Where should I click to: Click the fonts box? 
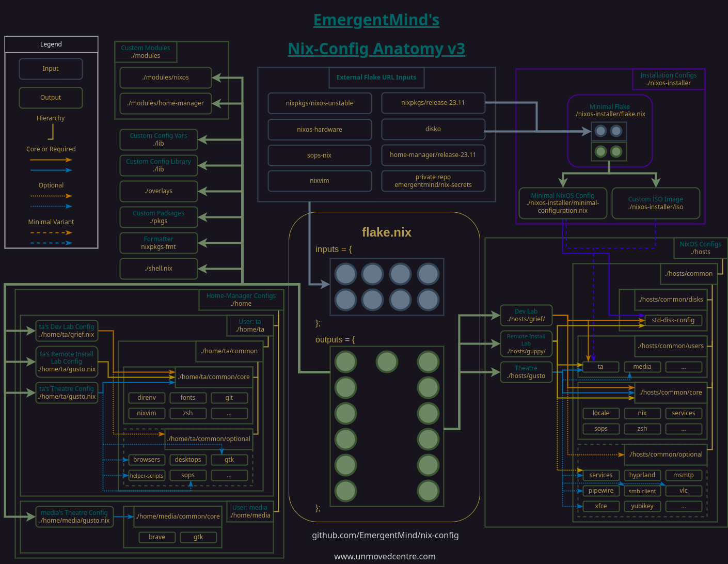point(188,398)
